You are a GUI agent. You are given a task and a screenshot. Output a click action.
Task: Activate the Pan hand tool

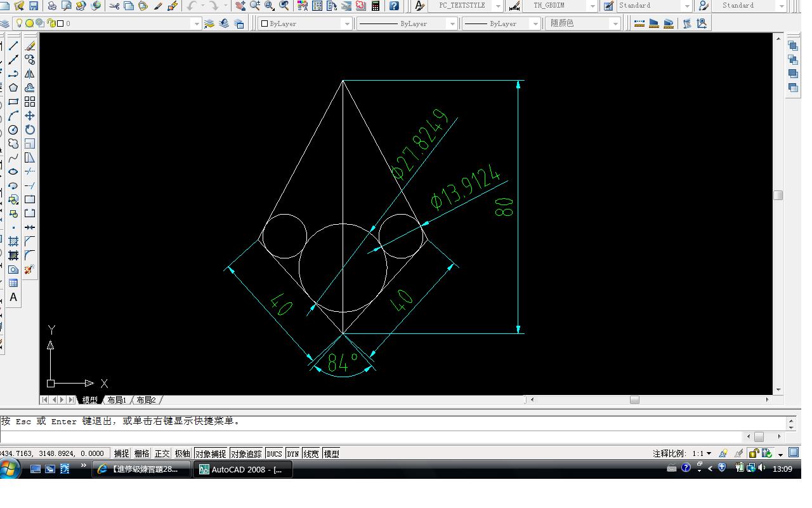(240, 6)
